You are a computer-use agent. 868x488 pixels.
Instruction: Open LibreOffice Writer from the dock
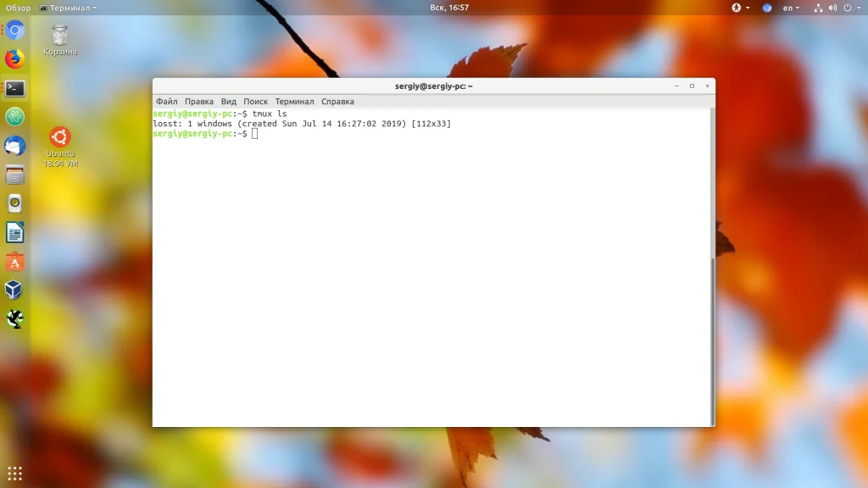click(x=15, y=233)
